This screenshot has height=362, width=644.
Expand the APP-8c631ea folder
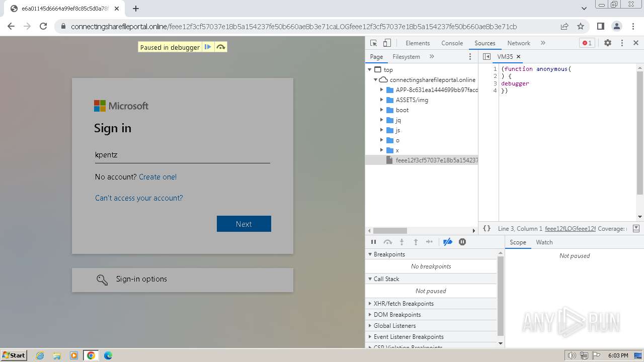(382, 90)
